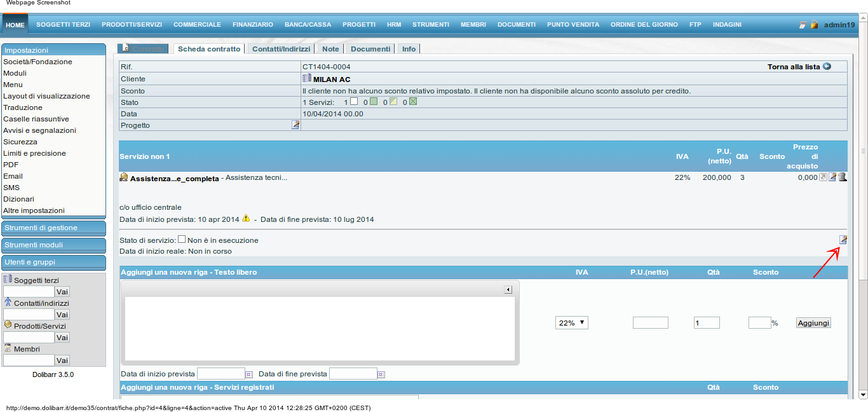The width and height of the screenshot is (868, 412).
Task: Open calendar picker for Data di fine prevista
Action: (x=381, y=374)
